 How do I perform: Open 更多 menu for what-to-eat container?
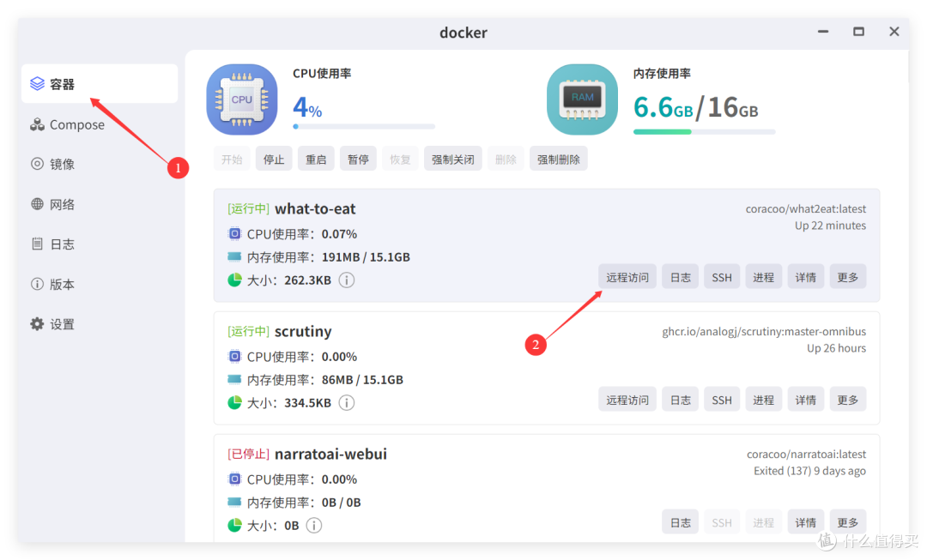(848, 276)
